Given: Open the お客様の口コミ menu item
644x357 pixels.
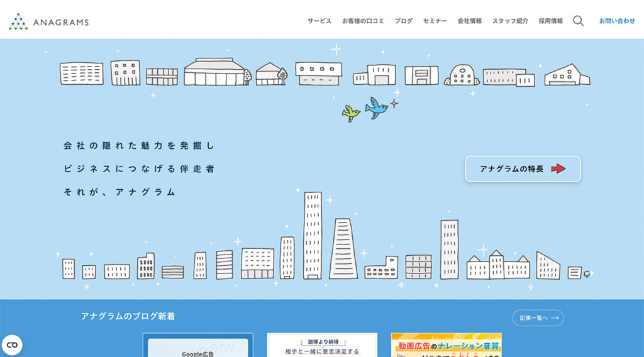Looking at the screenshot, I should (x=363, y=21).
